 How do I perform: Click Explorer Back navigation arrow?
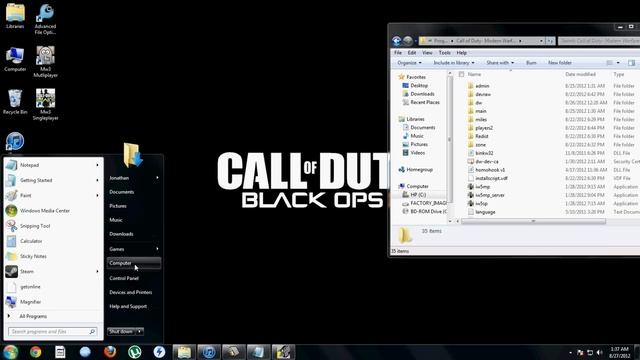point(396,41)
